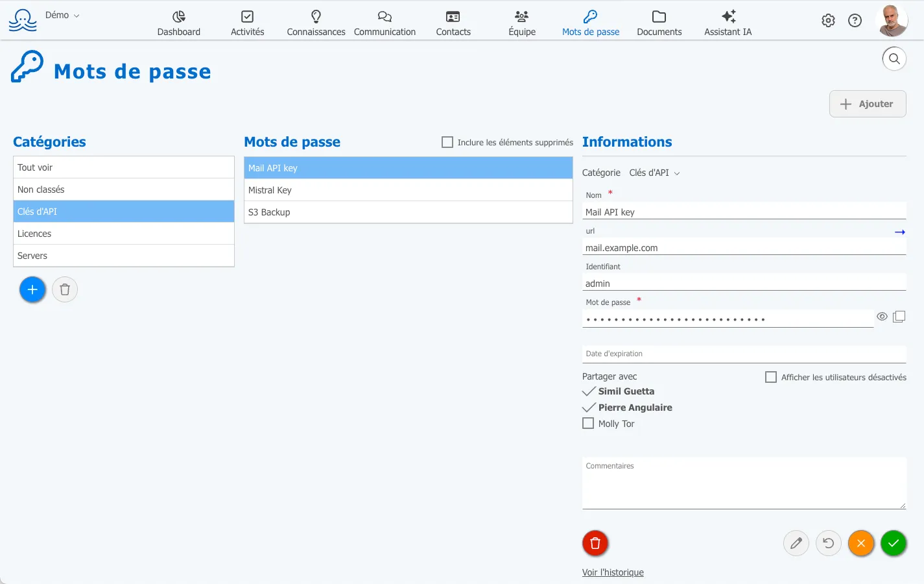The width and height of the screenshot is (924, 584).
Task: Click the undo revert button
Action: [x=829, y=543]
